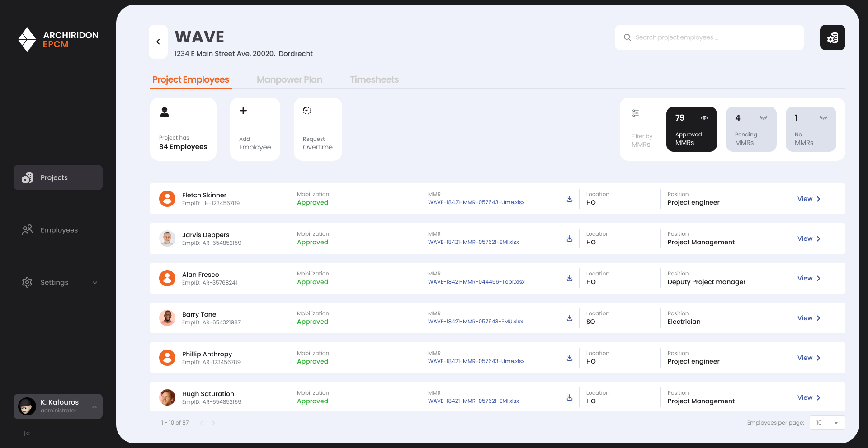
Task: View Hugh Saturation's details
Action: (x=809, y=397)
